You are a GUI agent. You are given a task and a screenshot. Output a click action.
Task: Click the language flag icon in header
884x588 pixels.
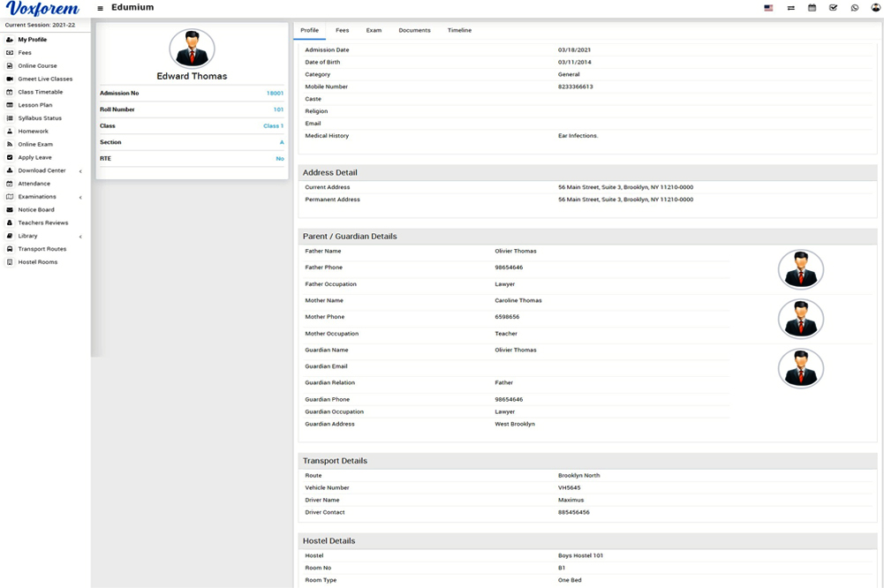(768, 8)
